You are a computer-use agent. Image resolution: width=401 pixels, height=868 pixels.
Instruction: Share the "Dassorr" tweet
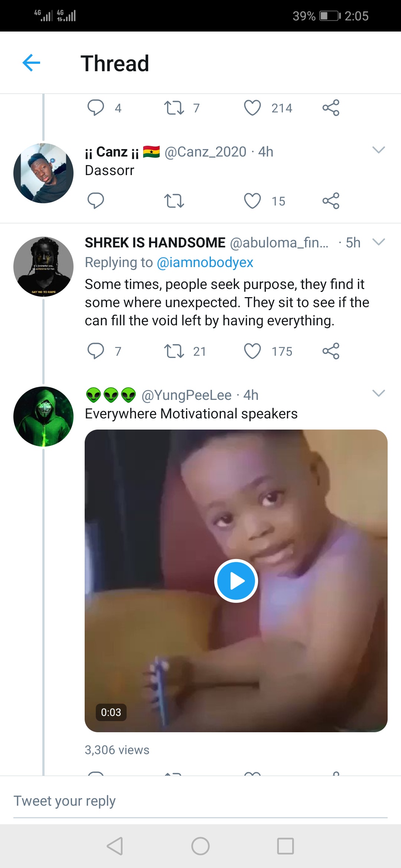(330, 201)
